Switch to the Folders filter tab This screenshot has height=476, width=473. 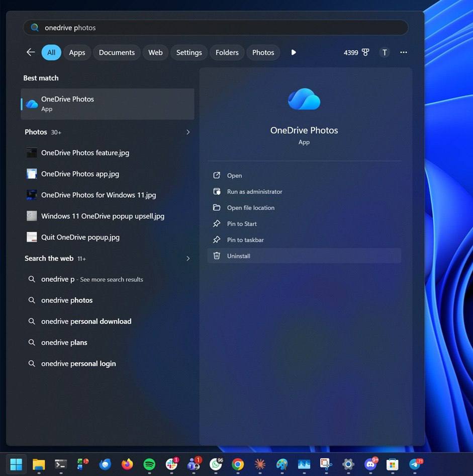pyautogui.click(x=227, y=52)
